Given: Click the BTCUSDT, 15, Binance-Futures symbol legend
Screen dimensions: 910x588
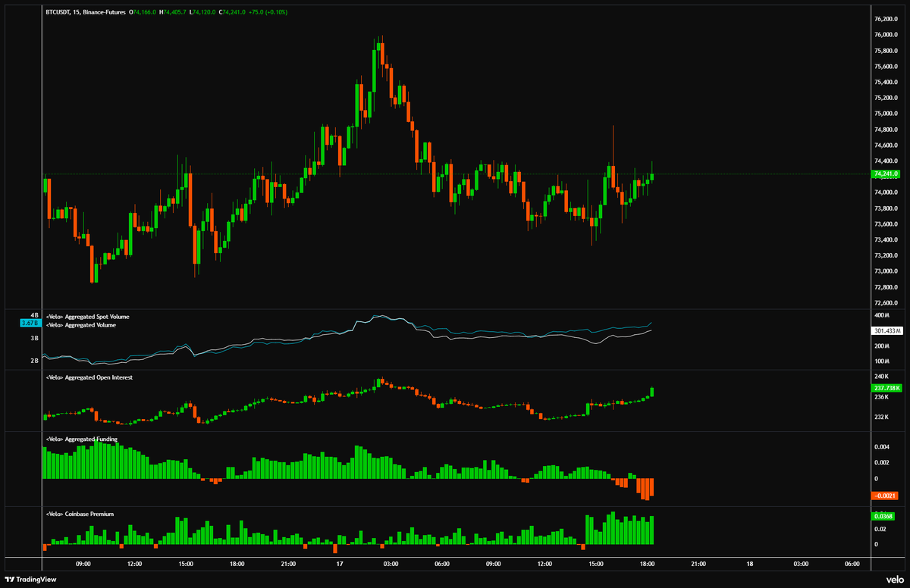Looking at the screenshot, I should pyautogui.click(x=86, y=12).
